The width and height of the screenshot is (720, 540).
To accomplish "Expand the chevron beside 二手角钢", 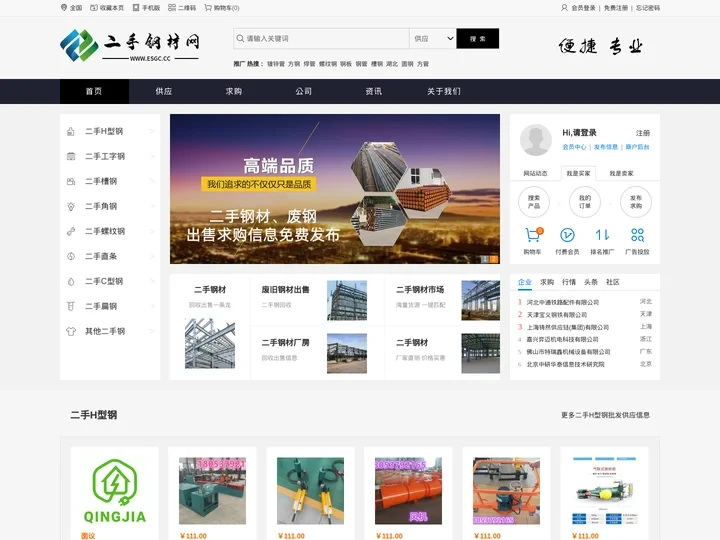I will point(152,206).
